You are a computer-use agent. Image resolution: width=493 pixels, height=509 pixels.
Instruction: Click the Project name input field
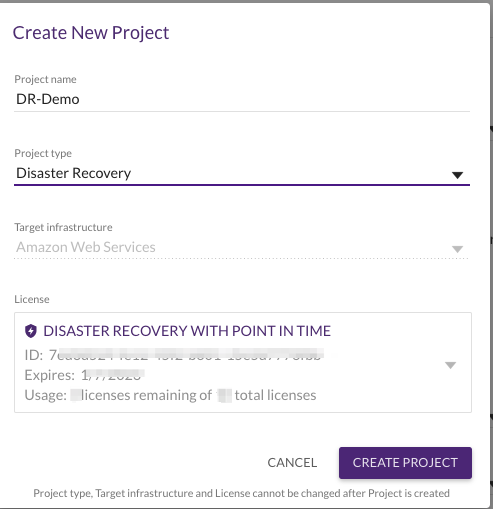[242, 99]
